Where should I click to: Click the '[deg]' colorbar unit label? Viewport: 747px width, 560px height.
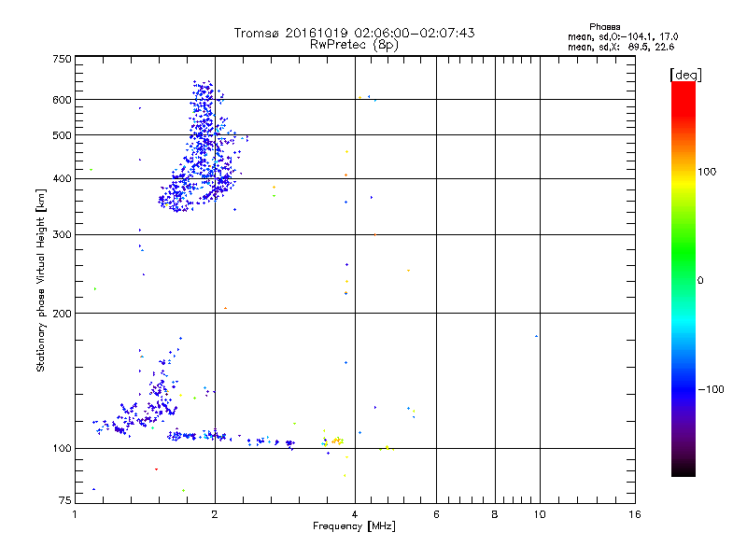[x=685, y=75]
